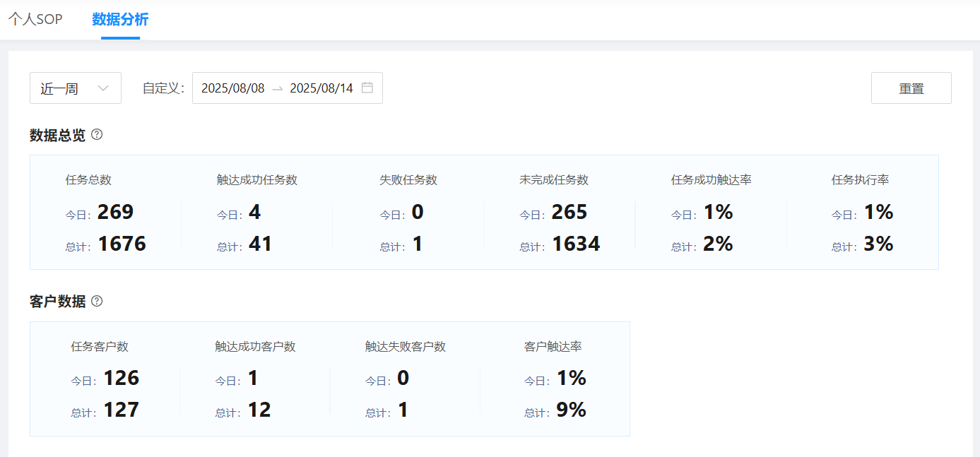Click the 任务执行率 label

(861, 180)
